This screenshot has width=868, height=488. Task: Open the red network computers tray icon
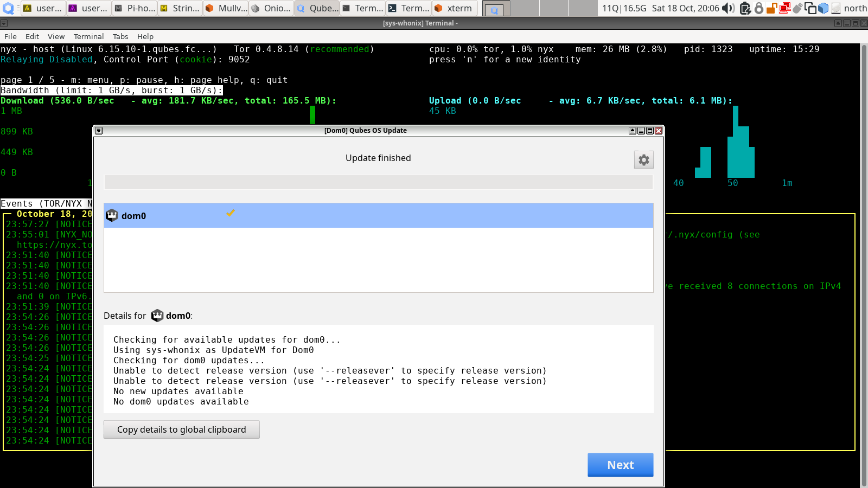784,8
